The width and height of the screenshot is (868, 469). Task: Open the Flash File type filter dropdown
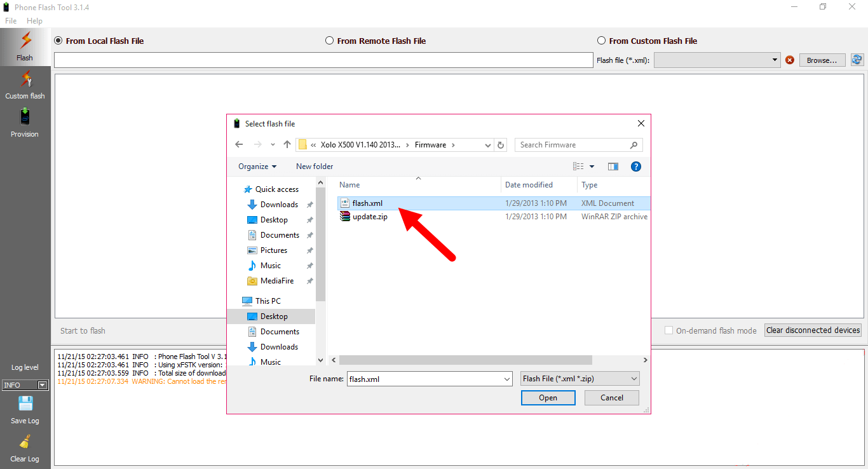tap(580, 379)
